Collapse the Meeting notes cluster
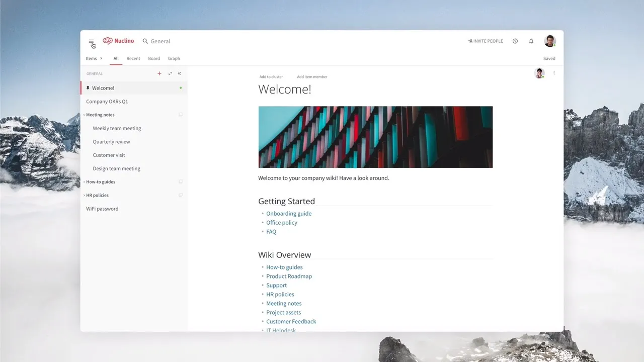 pos(84,115)
